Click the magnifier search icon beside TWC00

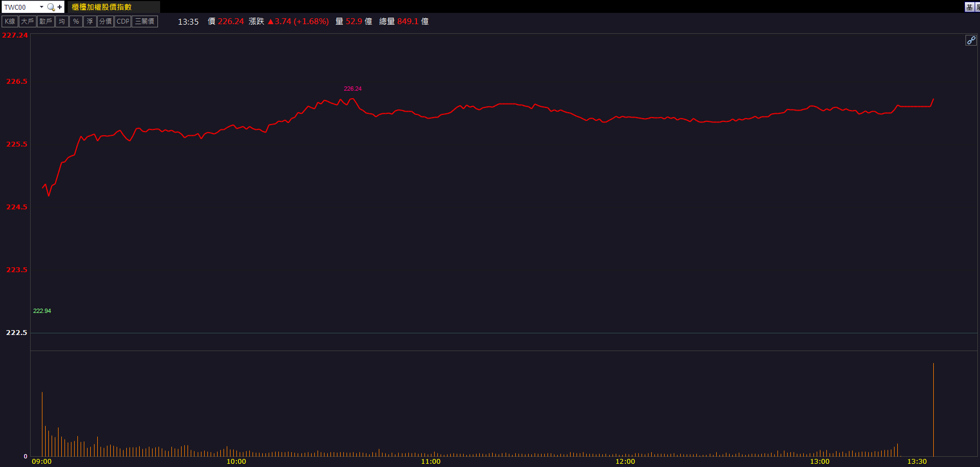(x=51, y=7)
